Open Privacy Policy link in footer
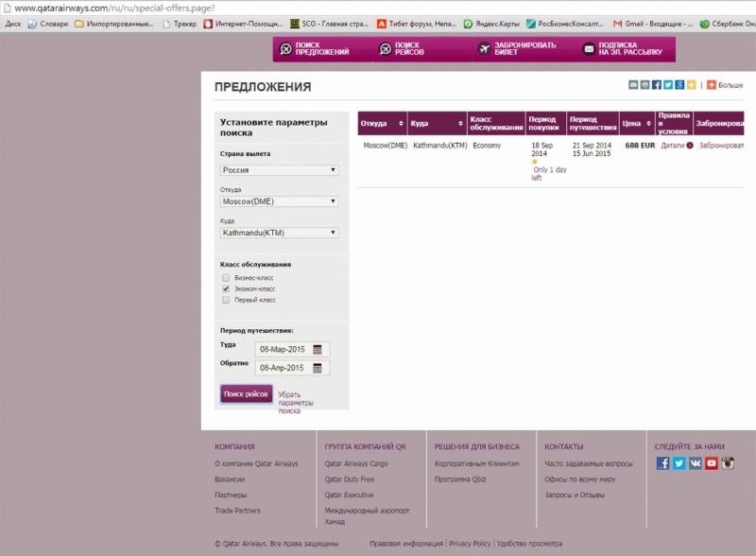 (470, 544)
